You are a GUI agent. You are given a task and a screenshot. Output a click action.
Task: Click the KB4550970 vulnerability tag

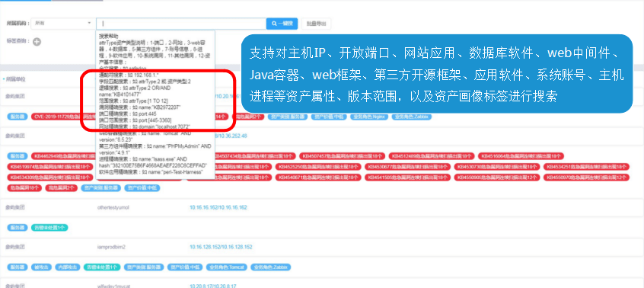click(586, 178)
